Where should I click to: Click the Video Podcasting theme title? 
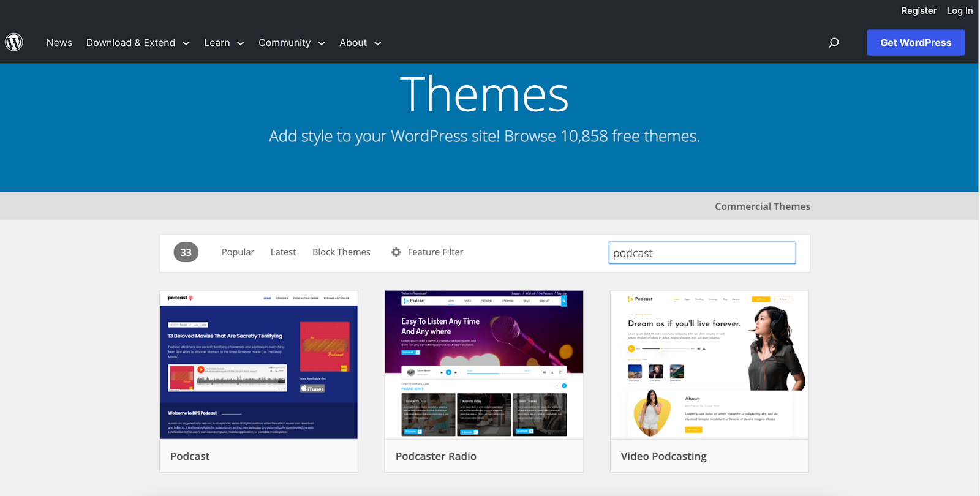tap(663, 457)
